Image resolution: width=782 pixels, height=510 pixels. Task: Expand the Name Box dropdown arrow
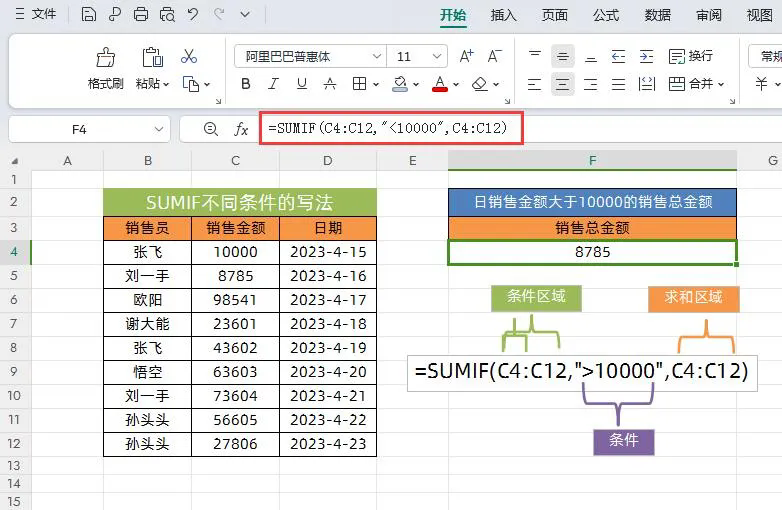[159, 129]
